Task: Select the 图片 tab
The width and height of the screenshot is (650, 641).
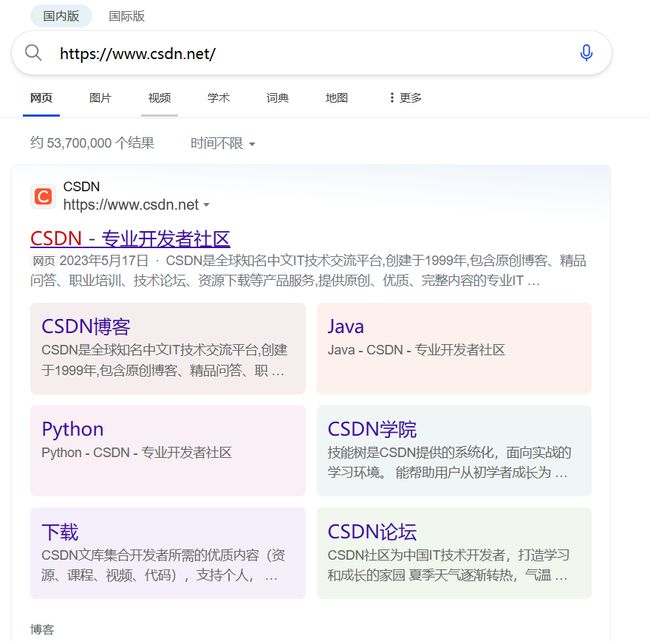Action: (100, 98)
